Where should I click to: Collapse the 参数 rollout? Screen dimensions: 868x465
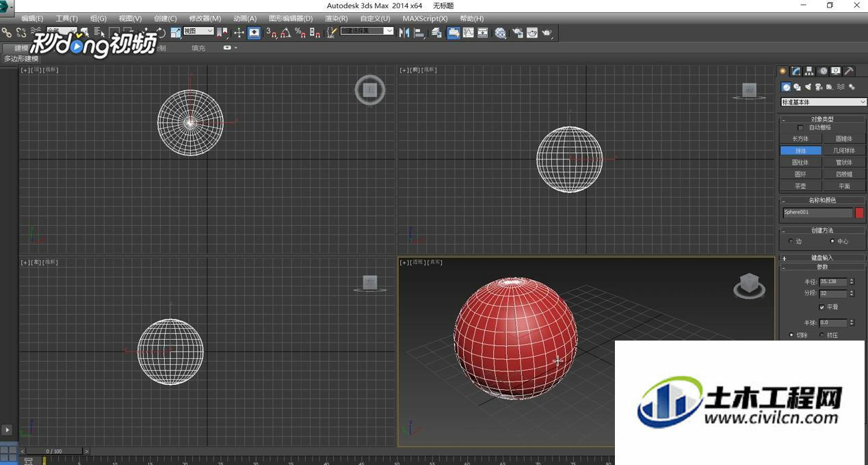(823, 267)
